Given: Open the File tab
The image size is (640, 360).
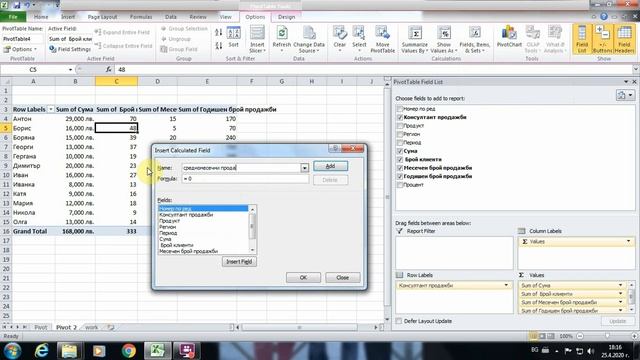Looking at the screenshot, I should click(13, 17).
